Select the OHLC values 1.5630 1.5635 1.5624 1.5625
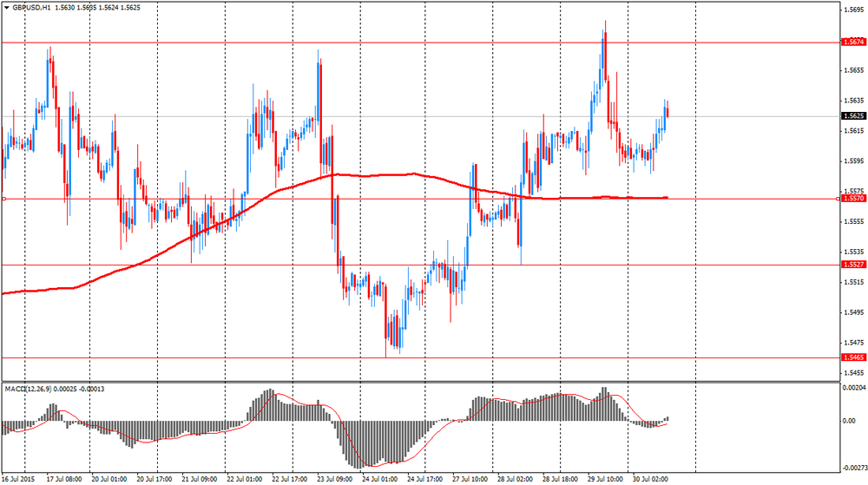 (x=97, y=8)
